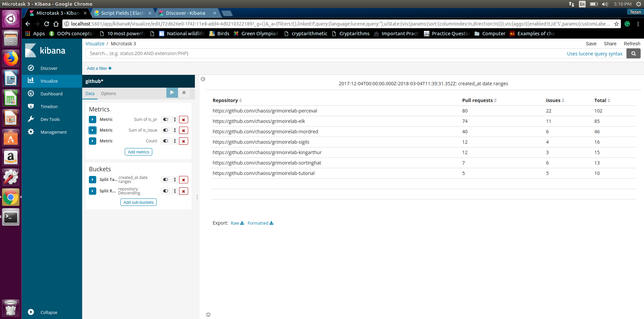Screen dimensions: 644x319
Task: Expand the Sum of is_issue metric
Action: [x=93, y=130]
